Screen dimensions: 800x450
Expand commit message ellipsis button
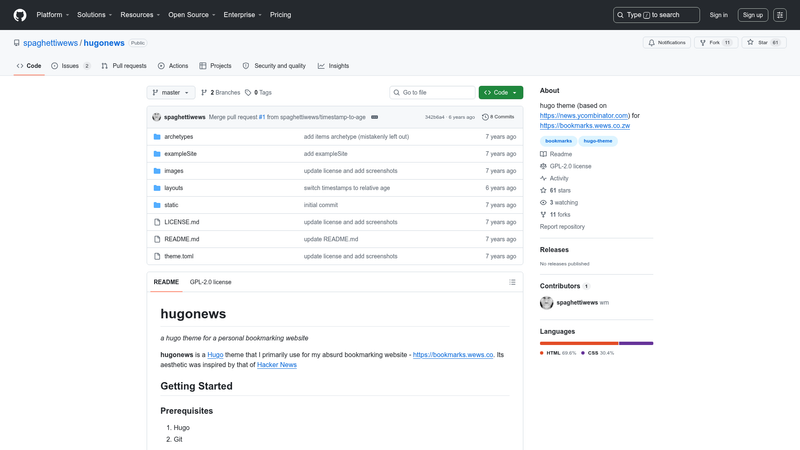point(374,117)
